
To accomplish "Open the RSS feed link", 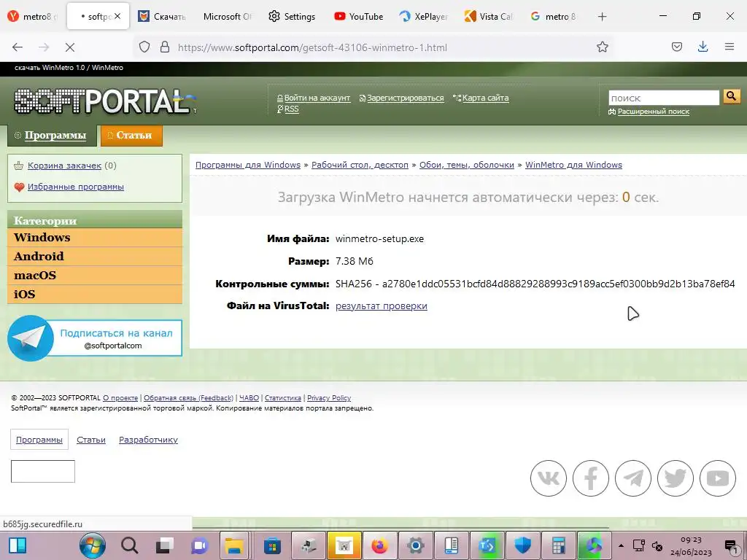I will point(292,109).
